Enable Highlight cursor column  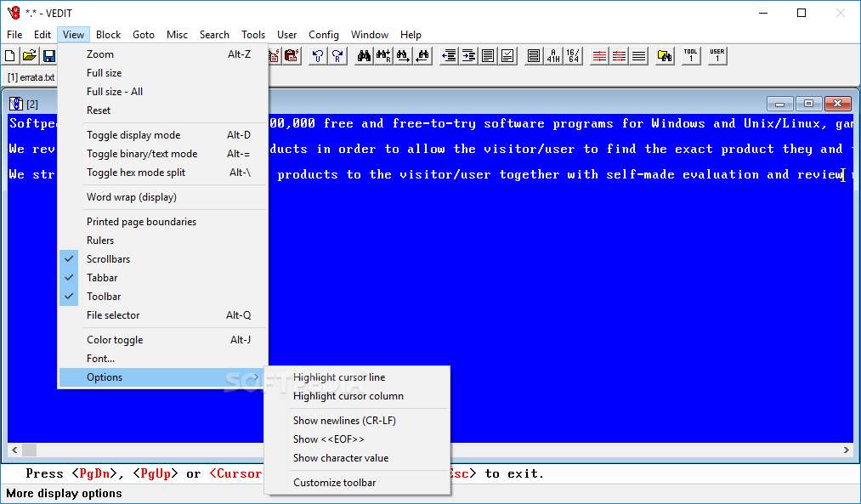click(358, 396)
